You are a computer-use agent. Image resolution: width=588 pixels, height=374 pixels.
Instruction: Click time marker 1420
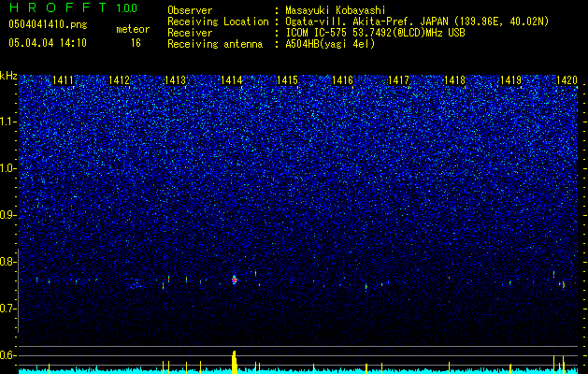566,80
